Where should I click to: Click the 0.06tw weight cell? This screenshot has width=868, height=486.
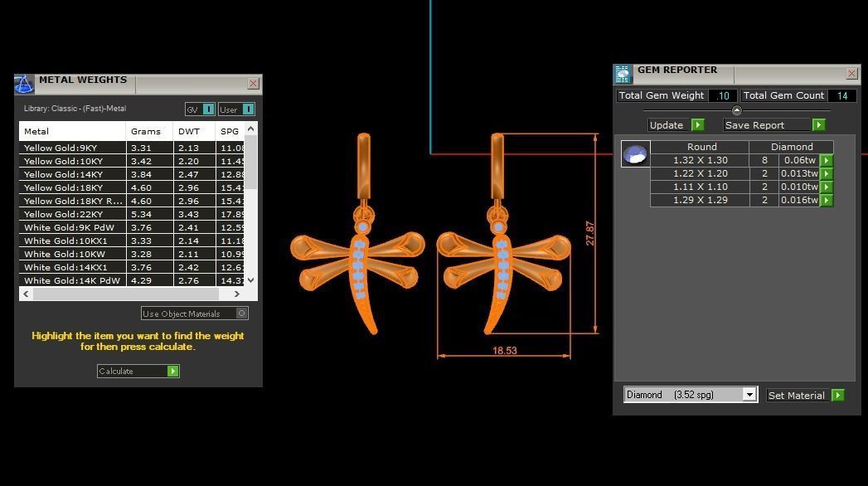799,161
